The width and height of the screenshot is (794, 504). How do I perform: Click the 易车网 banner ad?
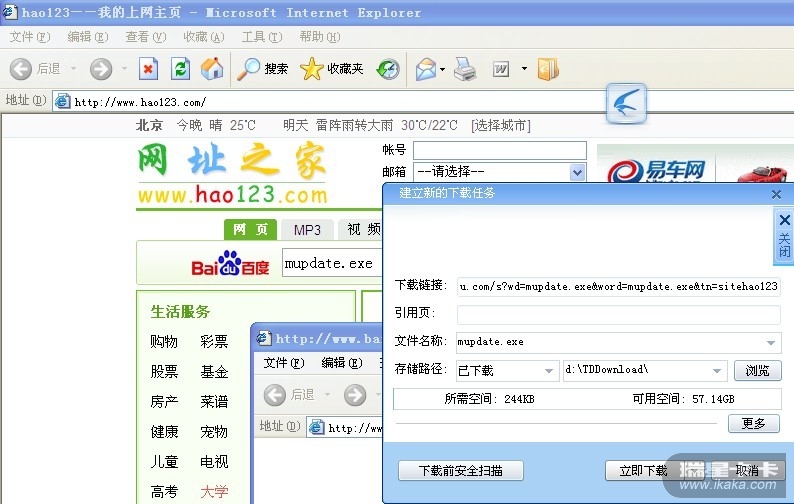(695, 165)
